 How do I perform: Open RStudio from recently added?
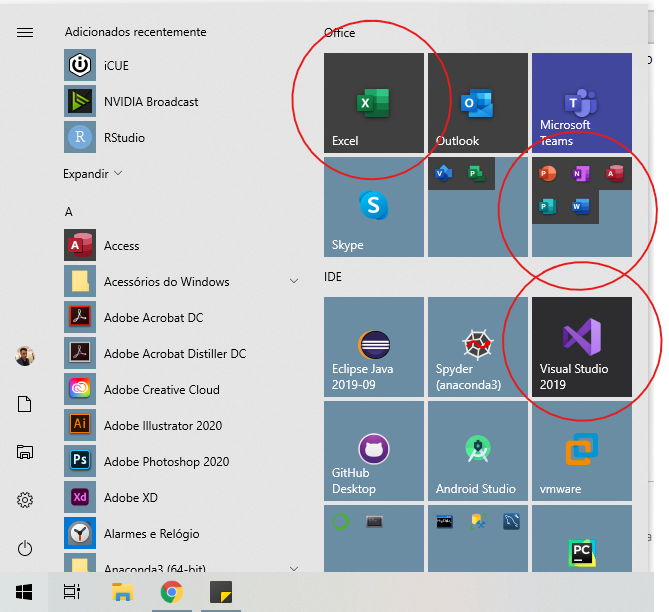coord(182,137)
